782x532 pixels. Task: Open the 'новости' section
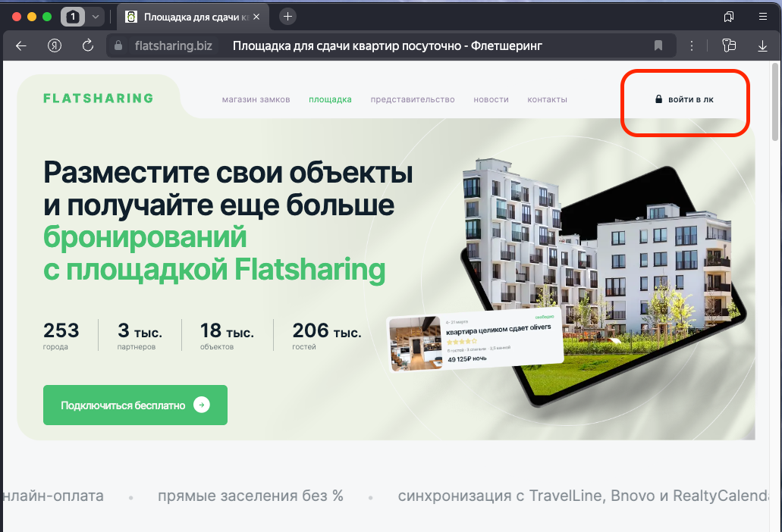(x=491, y=99)
